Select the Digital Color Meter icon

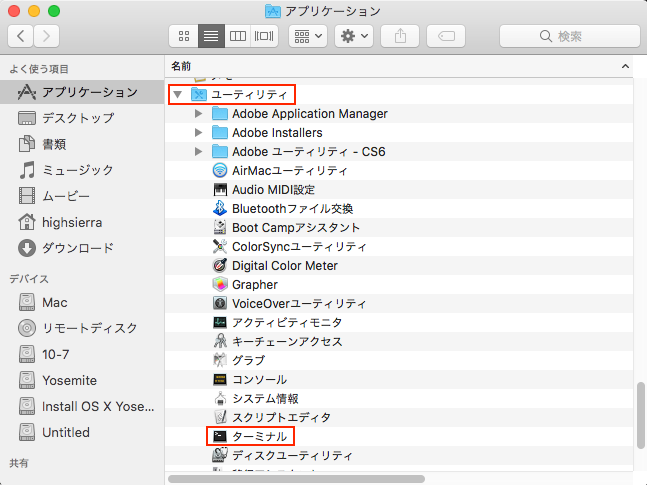click(x=220, y=265)
